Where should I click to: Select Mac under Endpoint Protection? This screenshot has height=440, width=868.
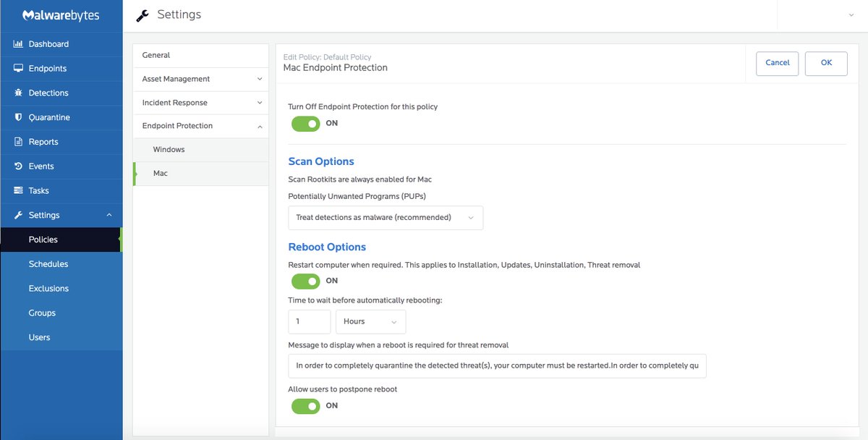click(x=200, y=174)
